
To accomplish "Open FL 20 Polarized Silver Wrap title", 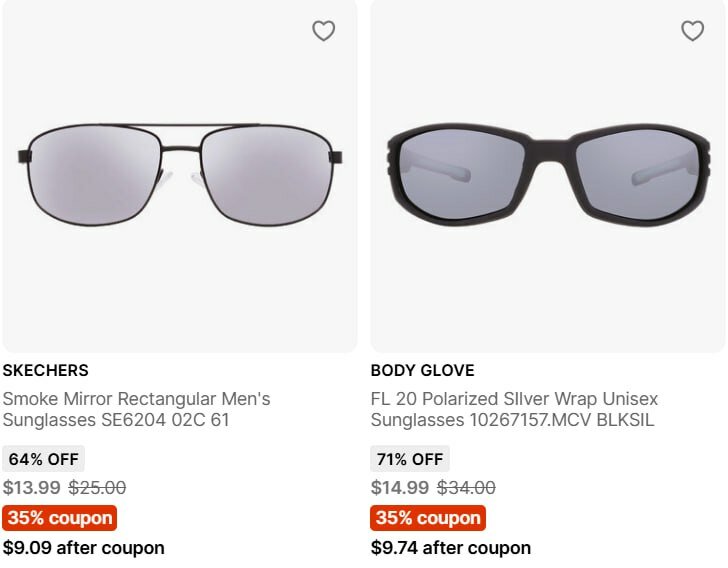I will (x=514, y=399).
